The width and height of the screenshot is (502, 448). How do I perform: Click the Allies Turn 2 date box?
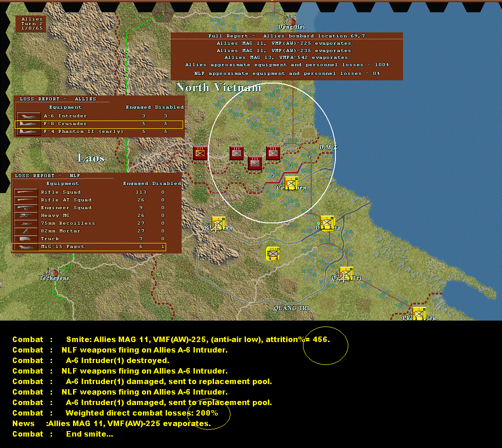[31, 24]
